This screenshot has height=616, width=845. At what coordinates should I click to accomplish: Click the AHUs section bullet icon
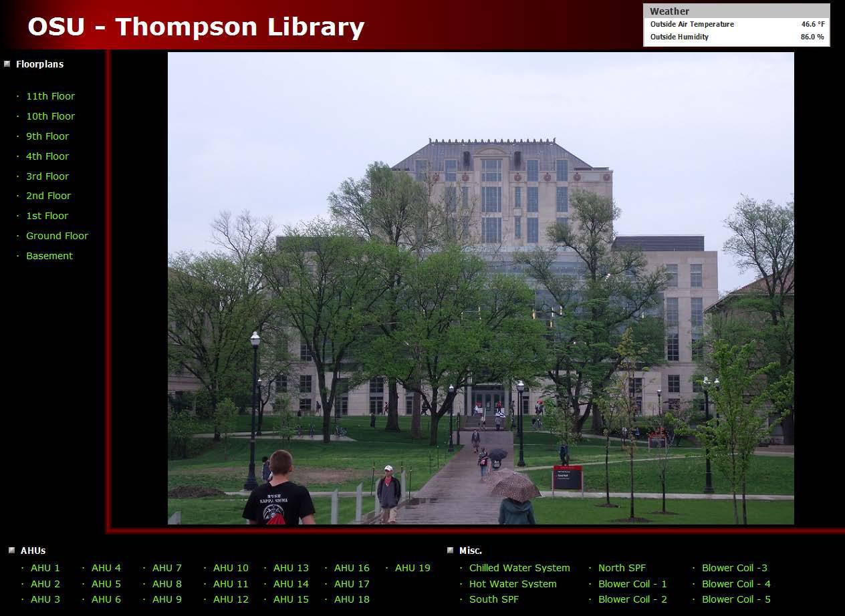(x=11, y=551)
